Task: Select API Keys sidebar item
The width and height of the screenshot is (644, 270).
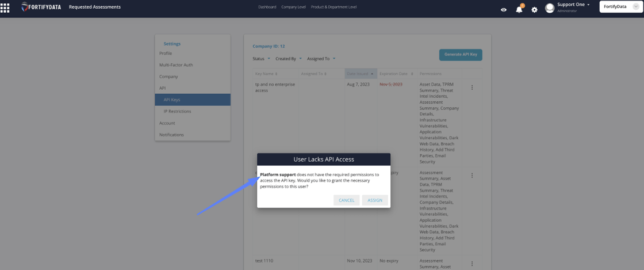Action: tap(193, 100)
